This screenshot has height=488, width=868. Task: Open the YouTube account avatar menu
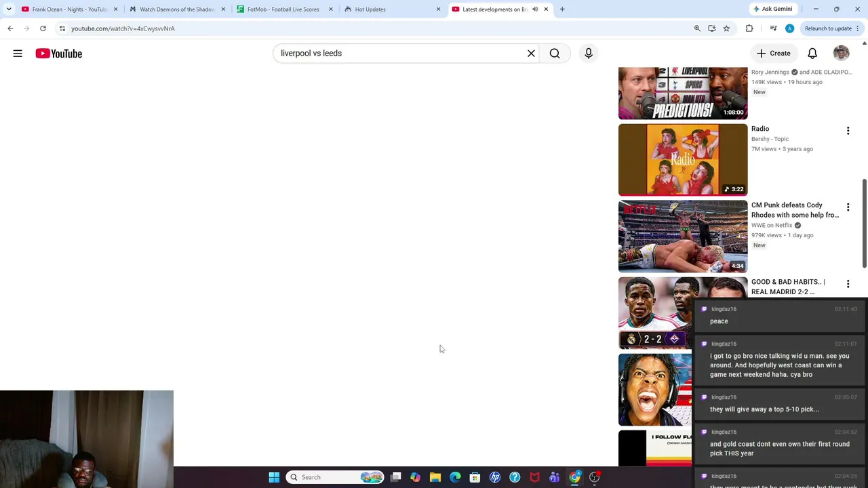point(841,54)
